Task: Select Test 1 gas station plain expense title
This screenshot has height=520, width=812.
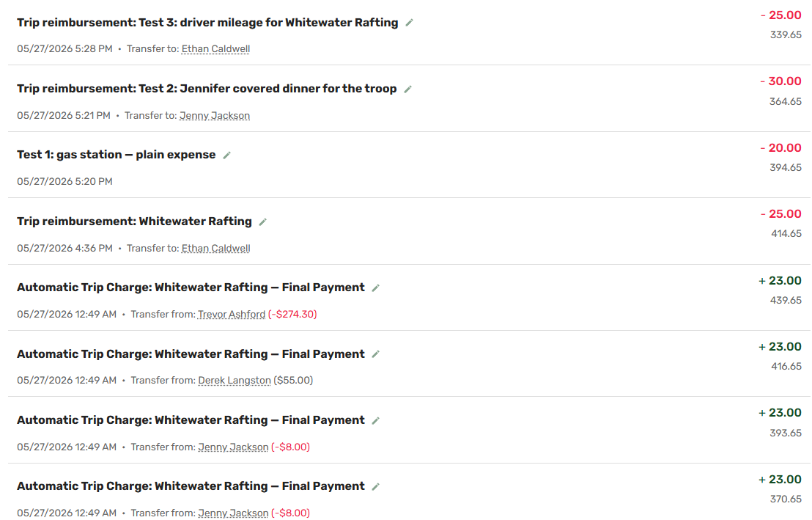Action: 117,155
